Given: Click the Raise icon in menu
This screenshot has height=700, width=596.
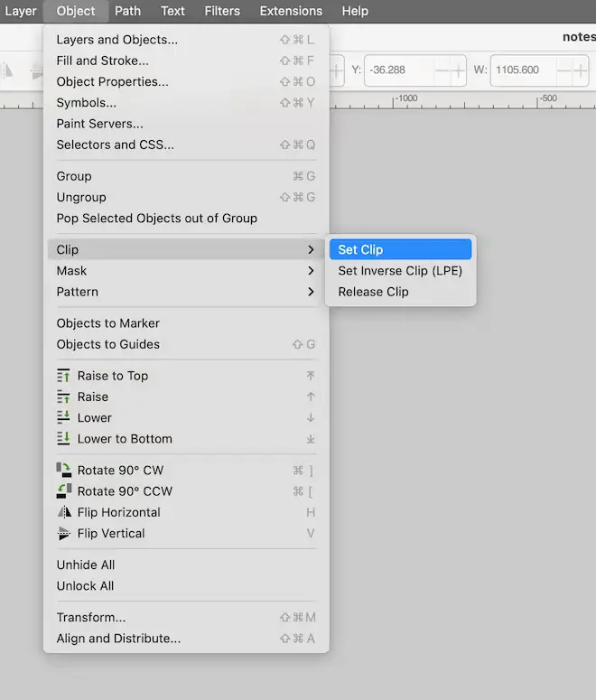Looking at the screenshot, I should tap(64, 397).
